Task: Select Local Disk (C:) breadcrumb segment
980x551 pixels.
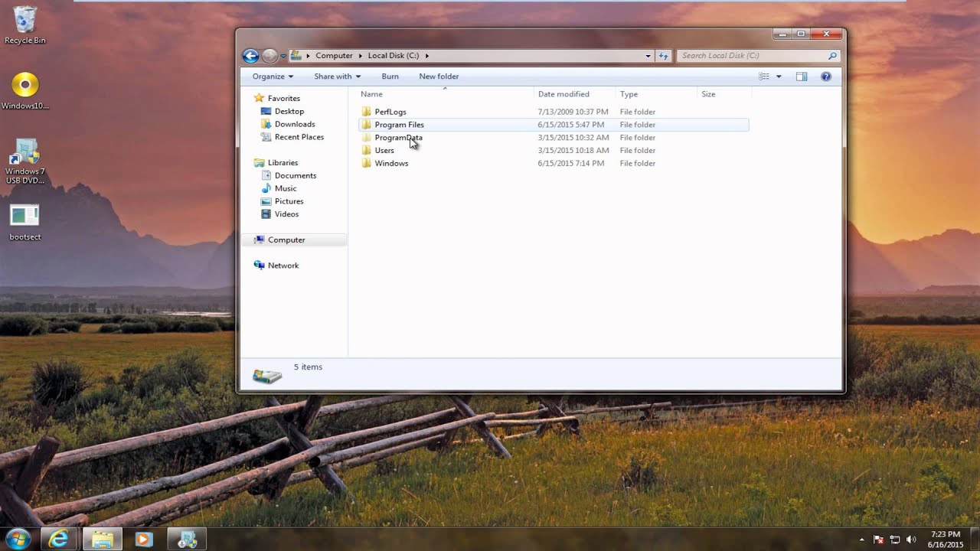Action: coord(393,56)
